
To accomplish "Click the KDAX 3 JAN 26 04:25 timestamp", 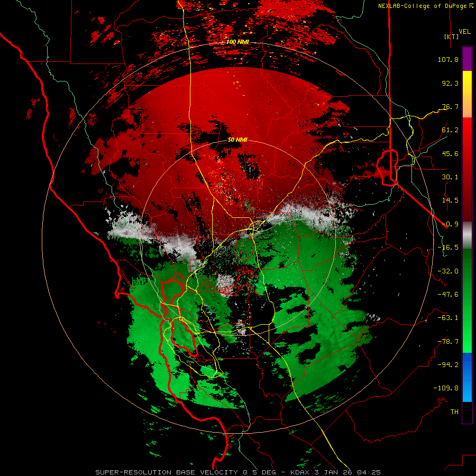I will point(335,472).
